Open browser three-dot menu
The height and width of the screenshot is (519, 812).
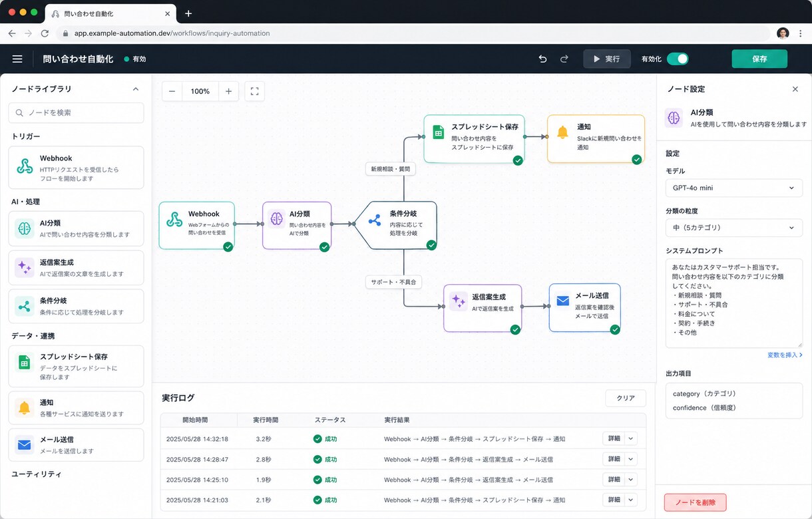pyautogui.click(x=801, y=33)
